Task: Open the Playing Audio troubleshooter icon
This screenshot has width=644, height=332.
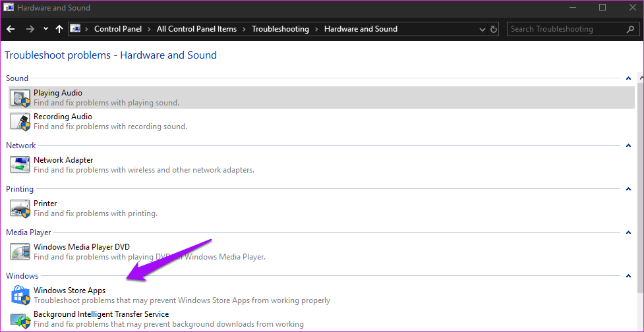Action: point(20,97)
